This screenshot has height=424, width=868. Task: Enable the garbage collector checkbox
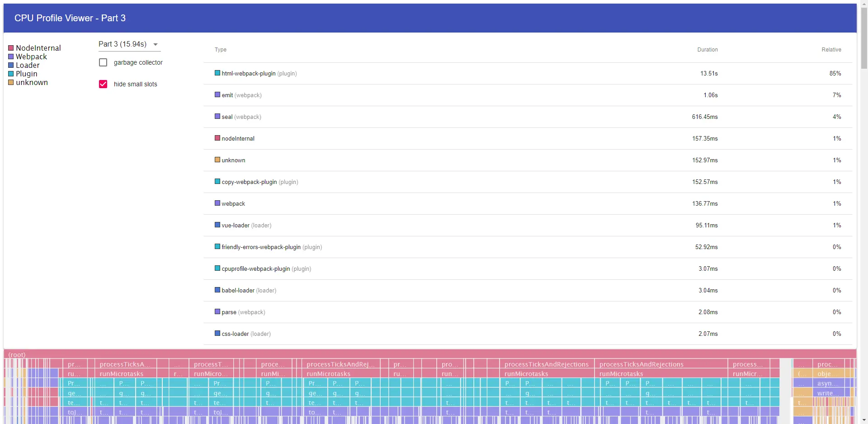click(x=103, y=62)
